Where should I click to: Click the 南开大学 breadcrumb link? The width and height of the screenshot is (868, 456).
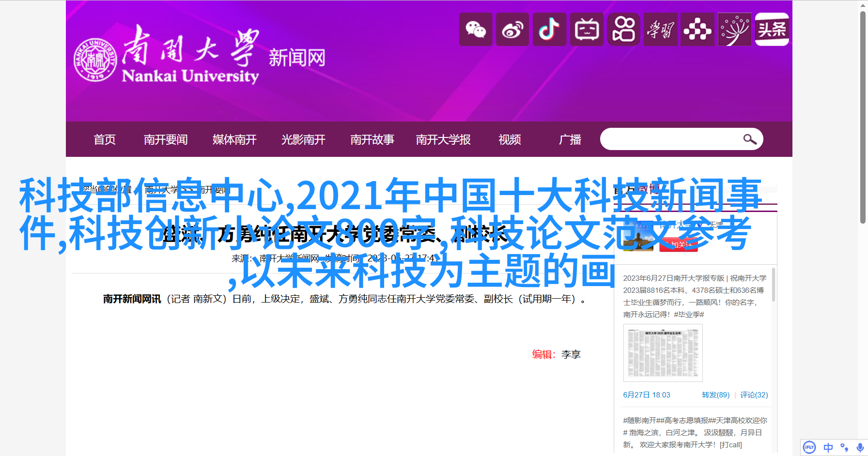pyautogui.click(x=162, y=190)
